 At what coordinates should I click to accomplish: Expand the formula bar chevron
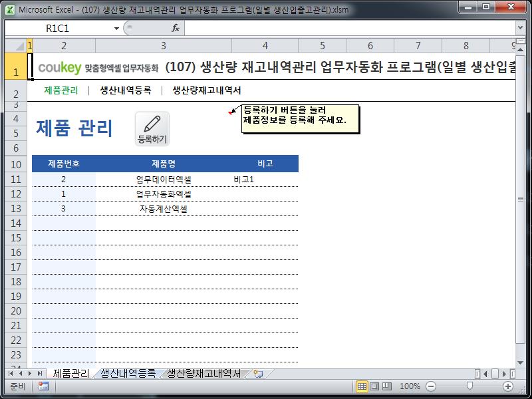coord(521,28)
